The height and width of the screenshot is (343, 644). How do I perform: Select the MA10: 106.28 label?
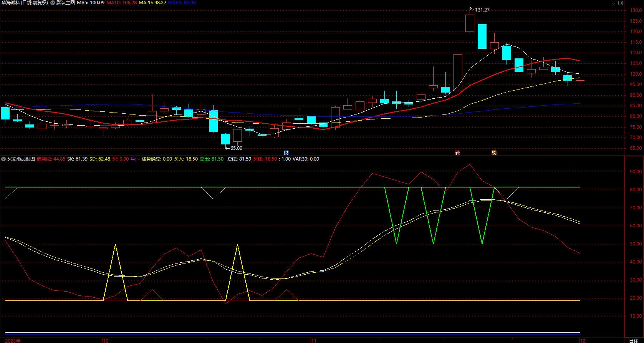point(121,3)
